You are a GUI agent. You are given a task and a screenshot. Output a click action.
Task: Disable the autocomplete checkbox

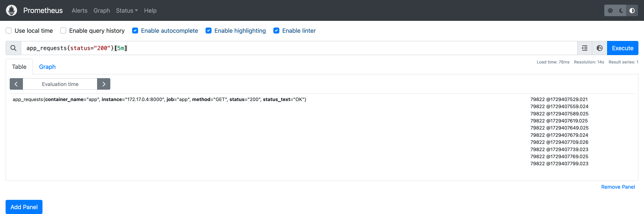135,31
